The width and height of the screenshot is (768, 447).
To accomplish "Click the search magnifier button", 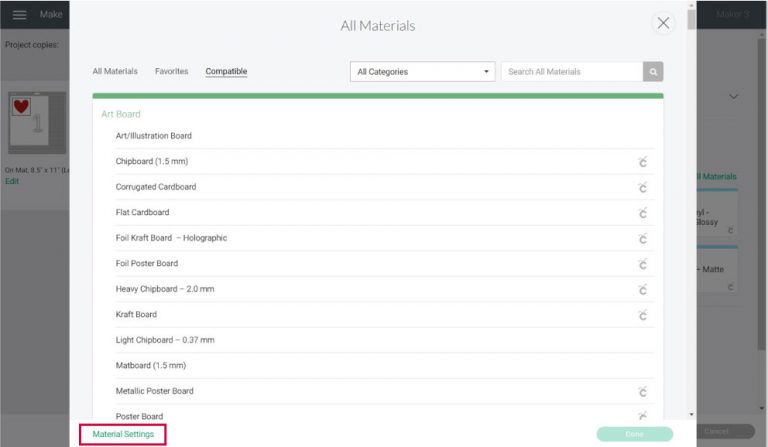I will click(x=653, y=71).
